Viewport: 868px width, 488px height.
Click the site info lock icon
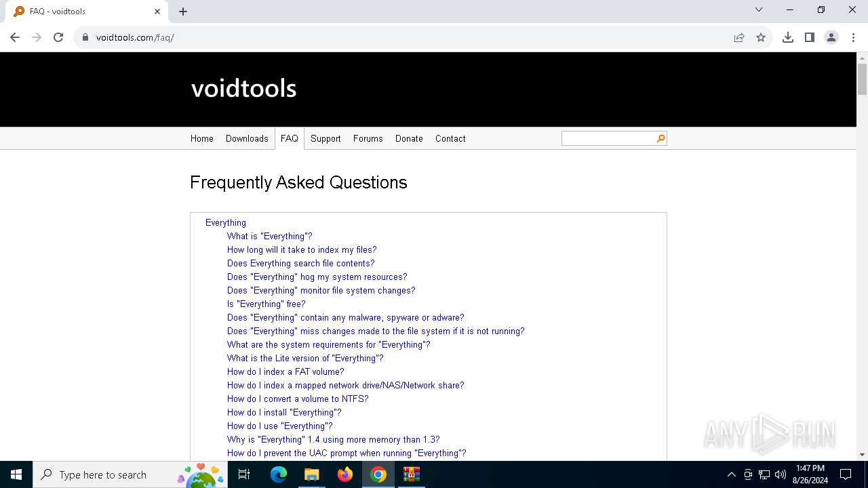tap(85, 37)
